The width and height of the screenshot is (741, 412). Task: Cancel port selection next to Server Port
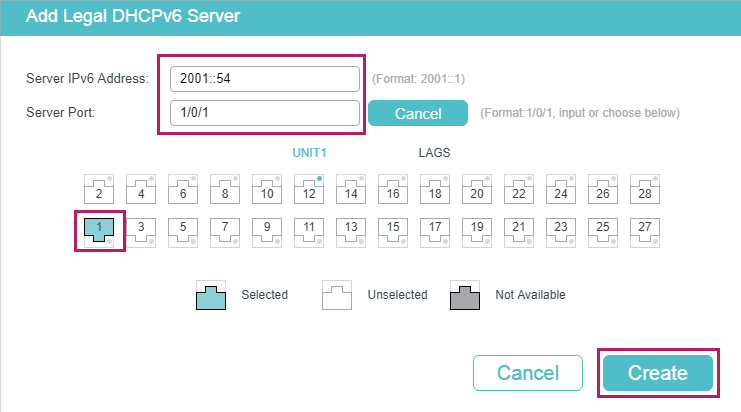(x=418, y=113)
